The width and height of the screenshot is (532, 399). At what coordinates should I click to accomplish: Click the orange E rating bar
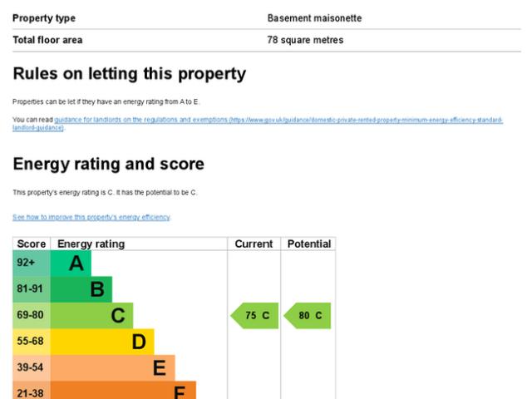(x=112, y=368)
